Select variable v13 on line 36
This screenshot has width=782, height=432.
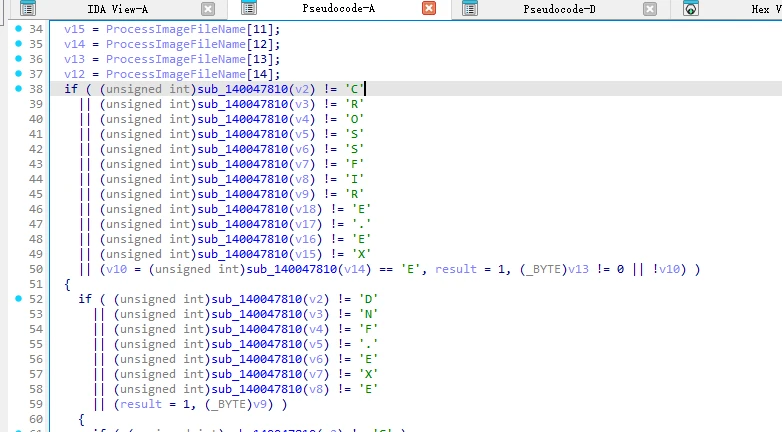[74, 59]
